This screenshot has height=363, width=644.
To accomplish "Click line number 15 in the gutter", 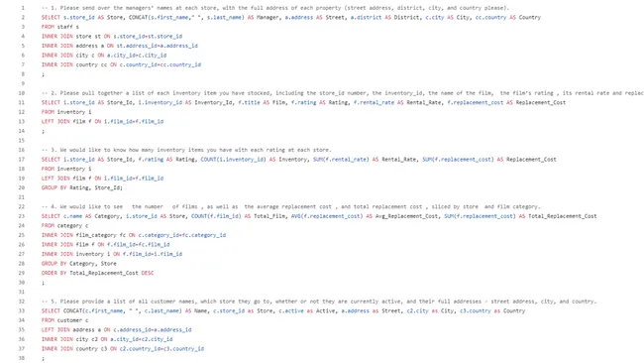I will tap(22, 140).
